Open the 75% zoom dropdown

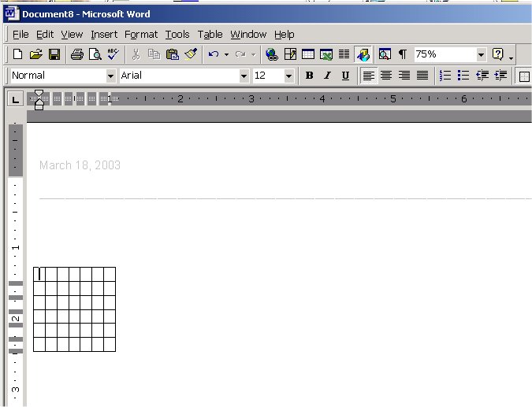[x=481, y=54]
